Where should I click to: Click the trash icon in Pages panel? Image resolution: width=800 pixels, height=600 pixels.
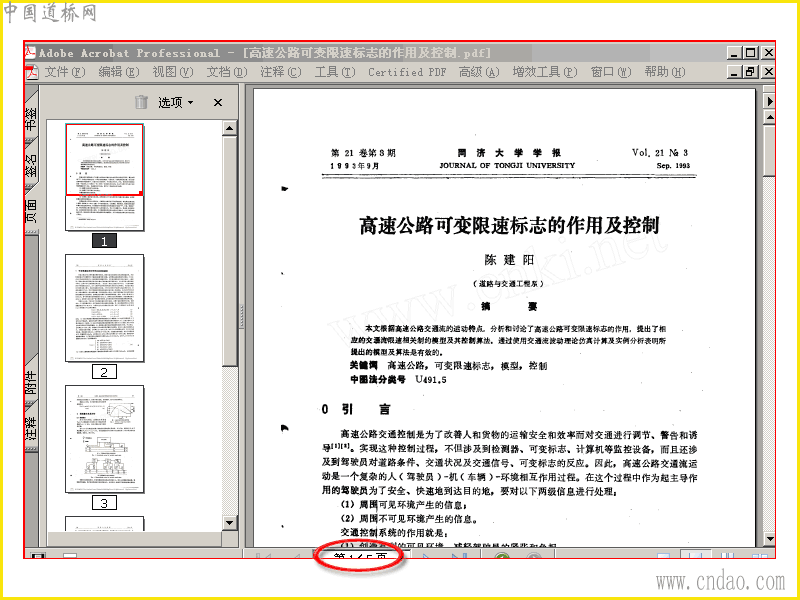[141, 102]
